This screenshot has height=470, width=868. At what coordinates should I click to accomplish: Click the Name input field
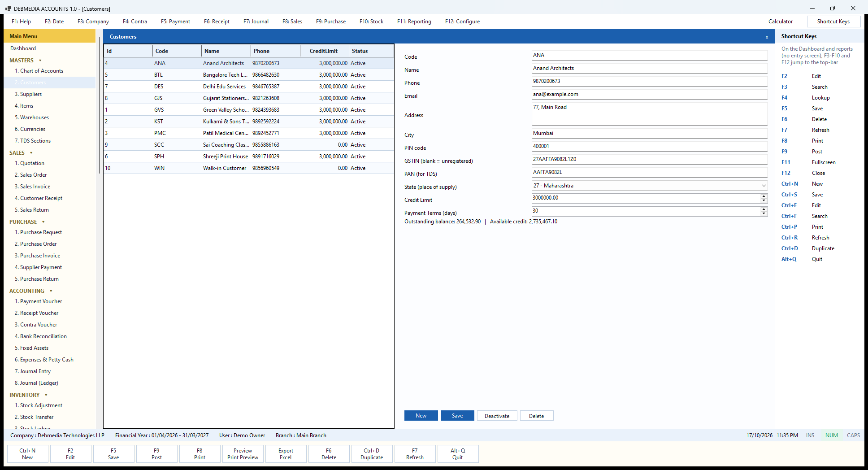click(x=650, y=68)
